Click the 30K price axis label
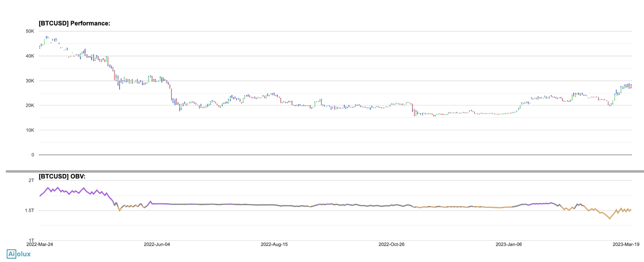This screenshot has width=644, height=262. tap(30, 81)
